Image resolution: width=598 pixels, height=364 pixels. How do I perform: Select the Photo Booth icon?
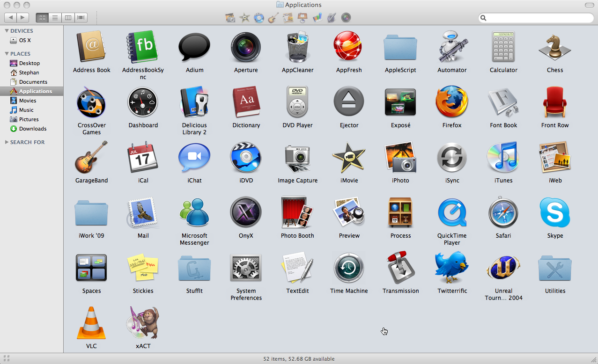pos(297,212)
